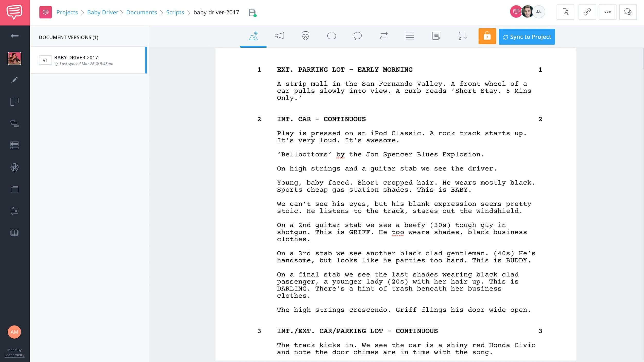The image size is (644, 362).
Task: Click the notifications/megaphone icon top bar
Action: point(279,36)
